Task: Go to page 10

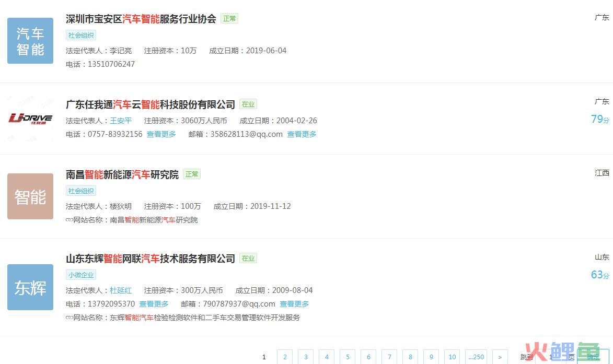Action: pyautogui.click(x=453, y=357)
